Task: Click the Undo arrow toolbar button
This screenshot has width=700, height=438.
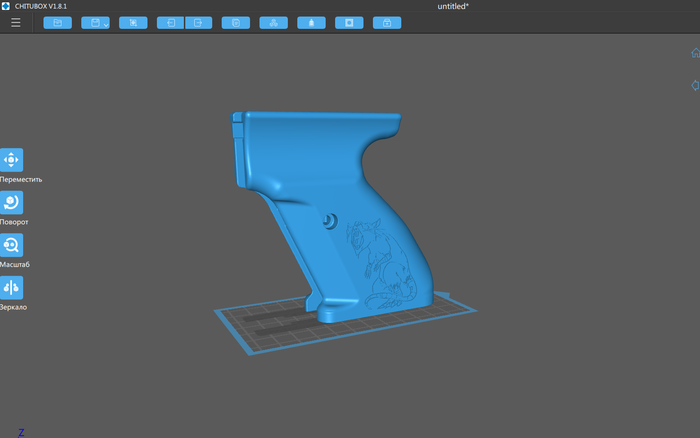Action: click(171, 22)
